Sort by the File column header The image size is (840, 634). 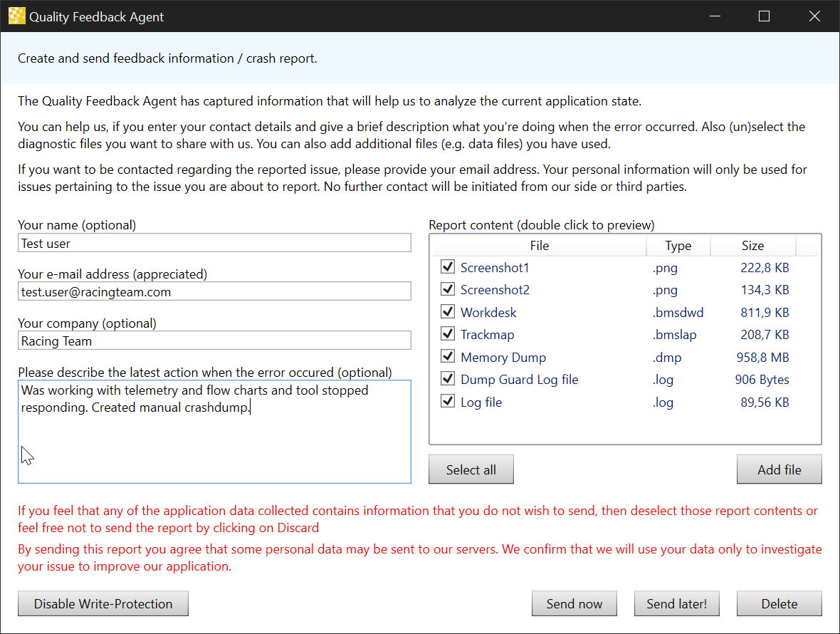click(x=539, y=246)
